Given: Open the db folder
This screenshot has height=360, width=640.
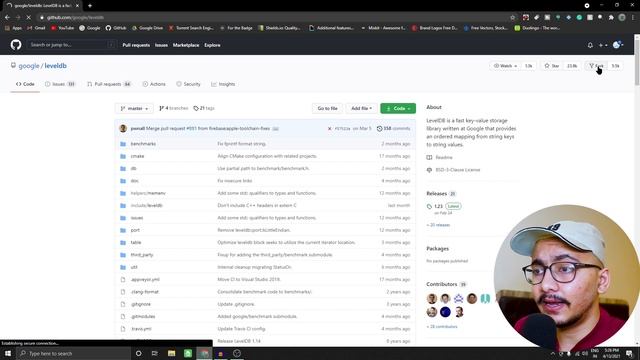Looking at the screenshot, I should point(133,168).
